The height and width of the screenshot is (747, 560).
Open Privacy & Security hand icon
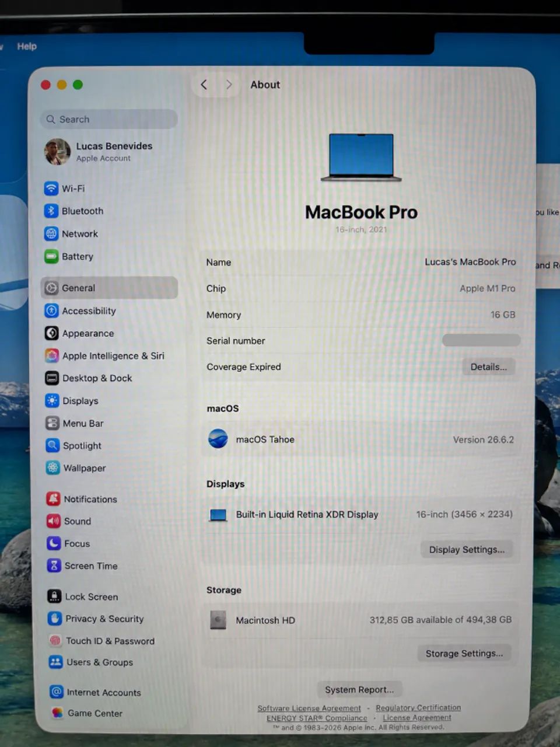click(55, 619)
